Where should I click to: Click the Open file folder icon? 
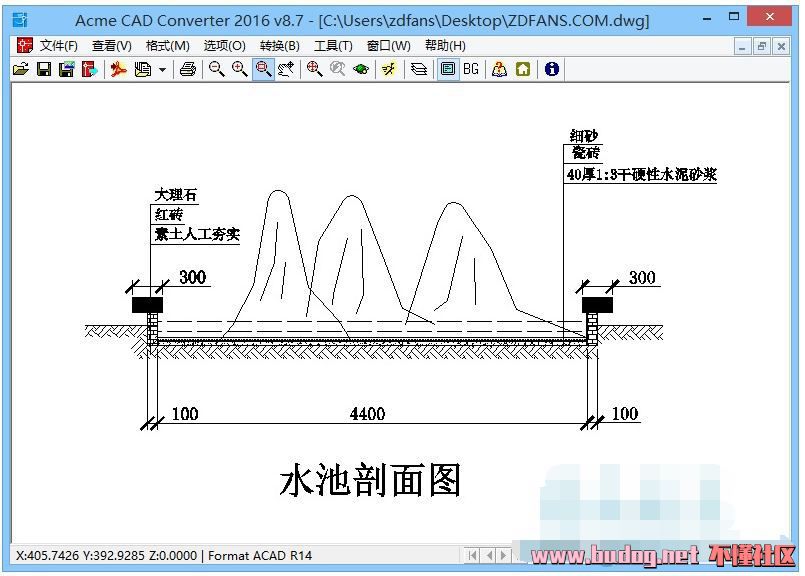[21, 69]
